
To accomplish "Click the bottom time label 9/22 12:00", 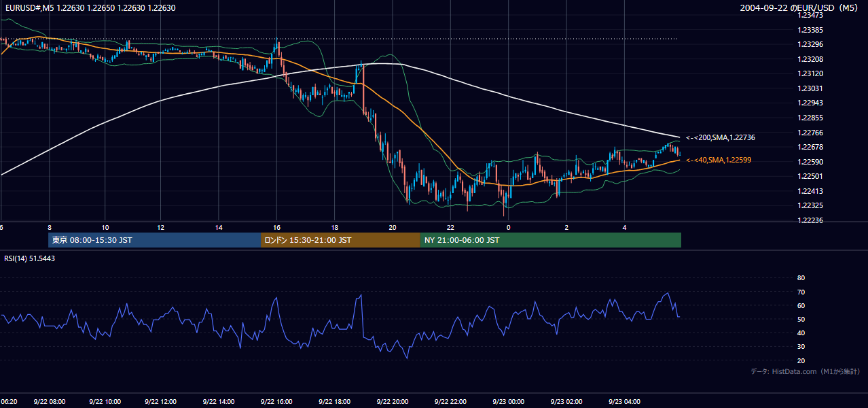I will 161,401.
